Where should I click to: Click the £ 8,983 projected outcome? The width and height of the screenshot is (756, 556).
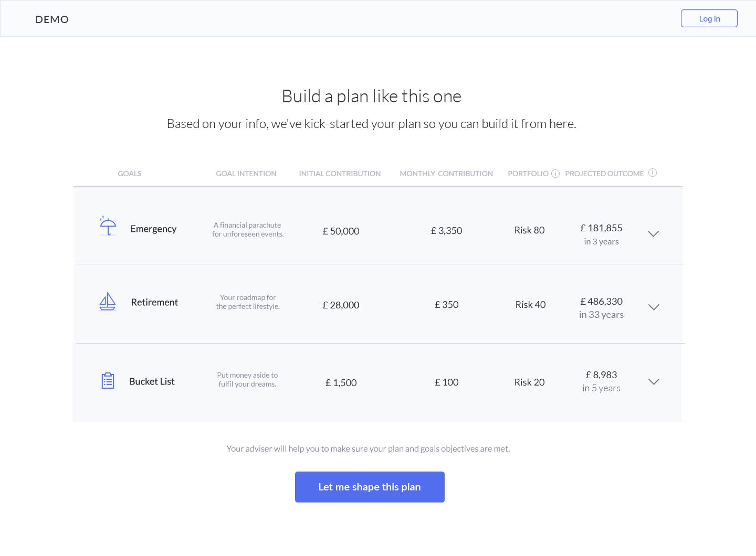[x=601, y=375]
